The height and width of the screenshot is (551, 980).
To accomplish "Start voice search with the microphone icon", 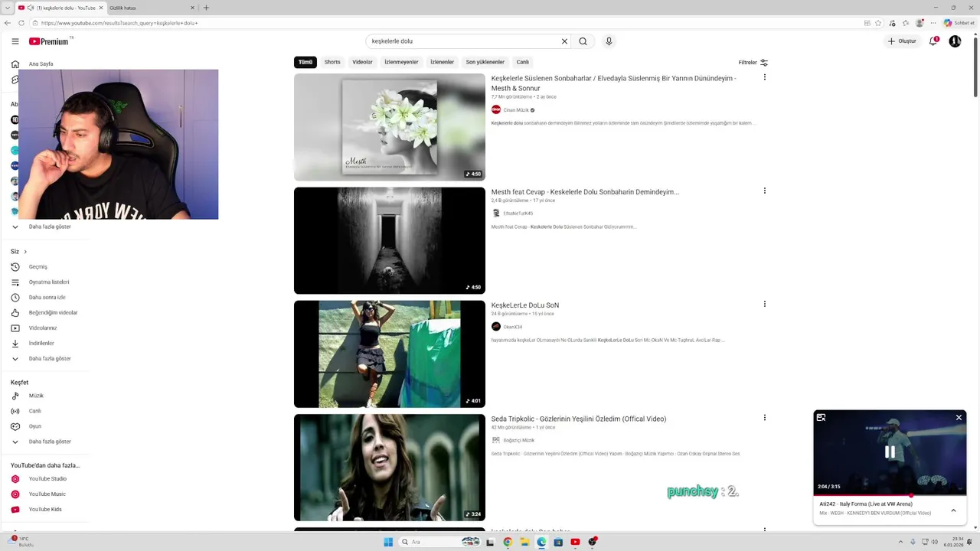I will (609, 41).
